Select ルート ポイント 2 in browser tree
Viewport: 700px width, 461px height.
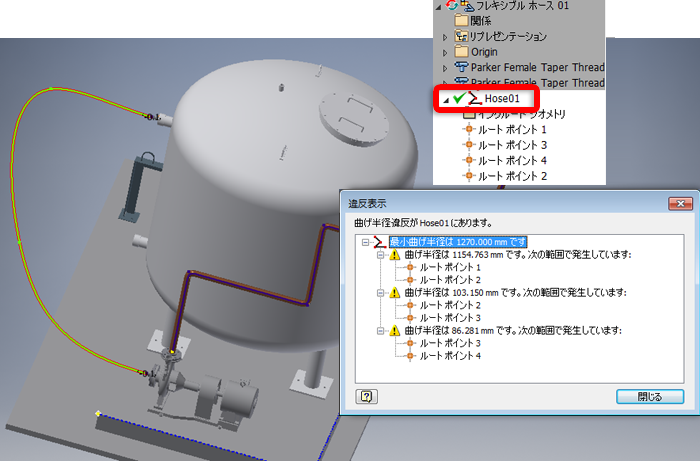(512, 176)
